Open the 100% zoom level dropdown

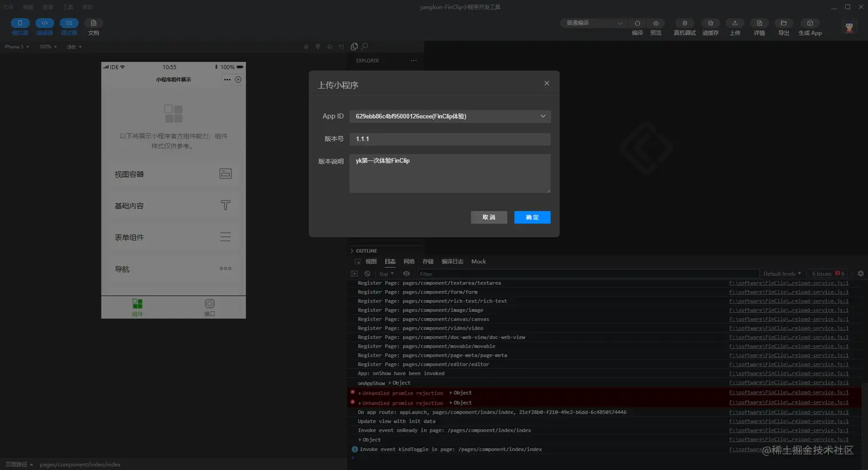tap(48, 46)
